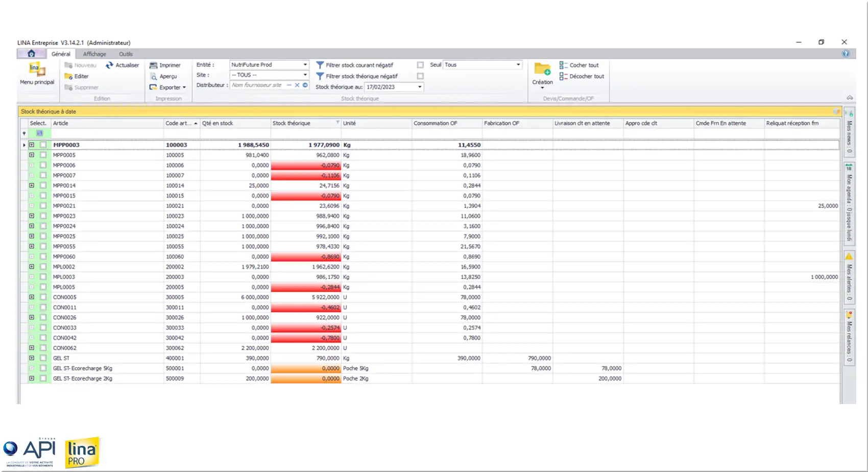
Task: Check the select box for MPL0002
Action: pyautogui.click(x=43, y=267)
